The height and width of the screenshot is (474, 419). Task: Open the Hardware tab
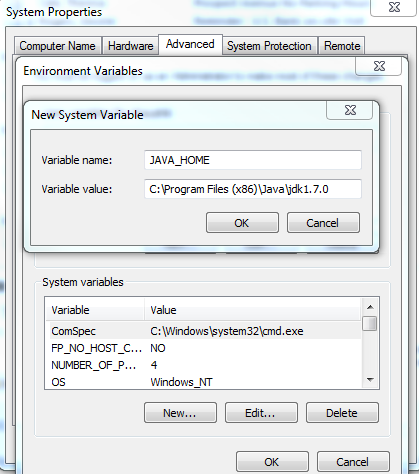click(x=130, y=46)
